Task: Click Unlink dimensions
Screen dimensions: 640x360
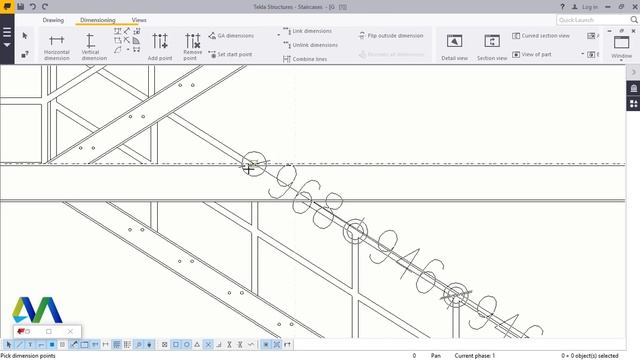Action: pos(311,45)
